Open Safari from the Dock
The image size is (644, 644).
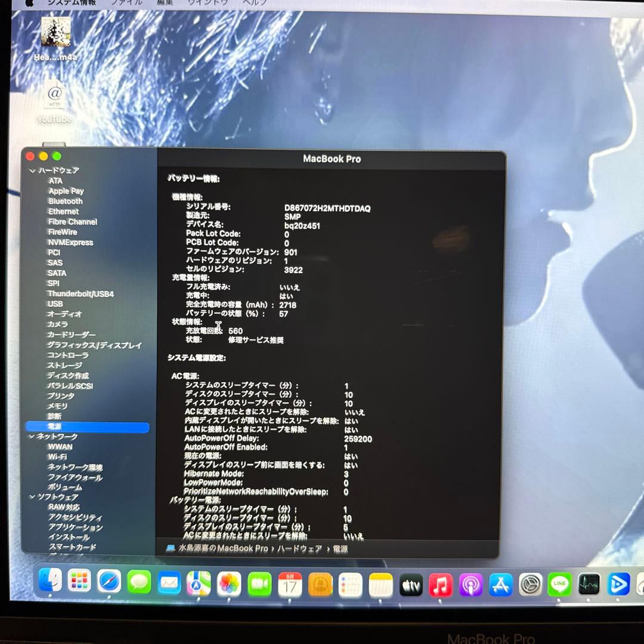tap(110, 584)
